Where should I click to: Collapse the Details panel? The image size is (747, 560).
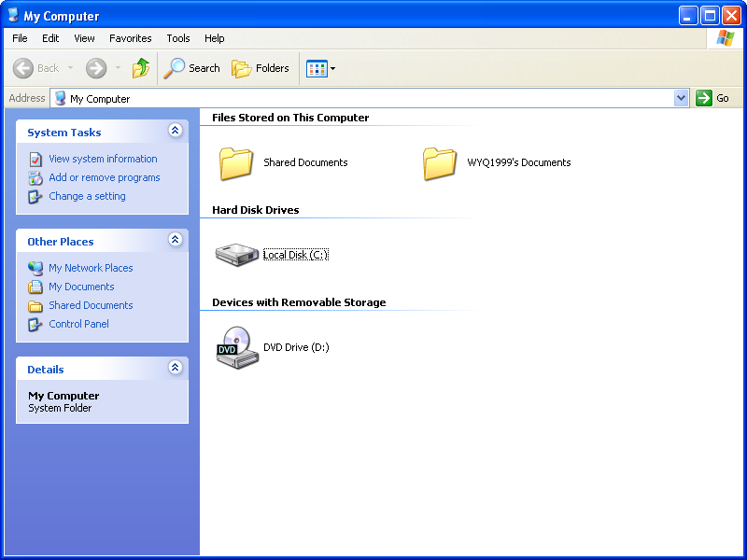175,368
